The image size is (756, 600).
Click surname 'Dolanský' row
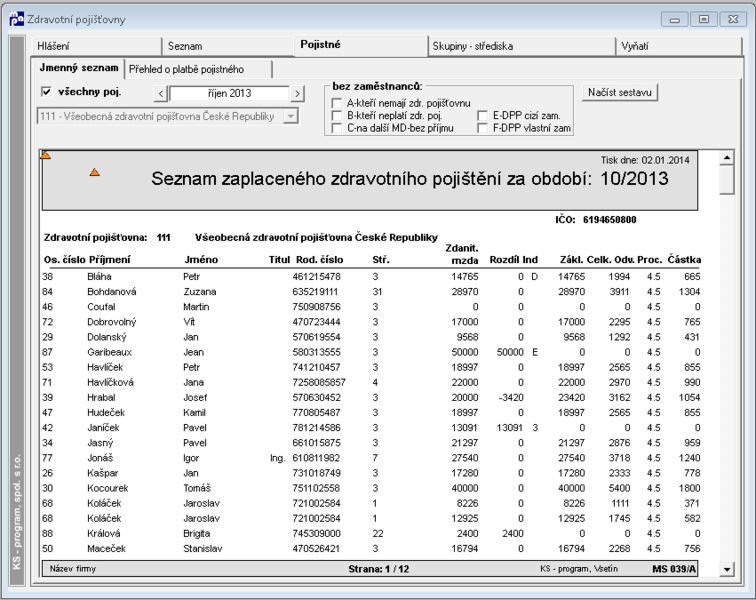click(x=107, y=337)
